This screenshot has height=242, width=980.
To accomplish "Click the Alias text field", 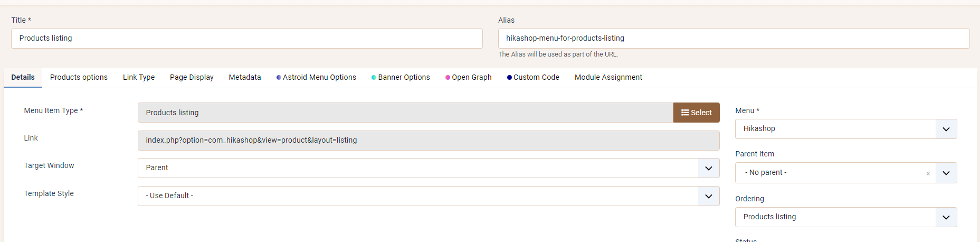I will click(734, 39).
